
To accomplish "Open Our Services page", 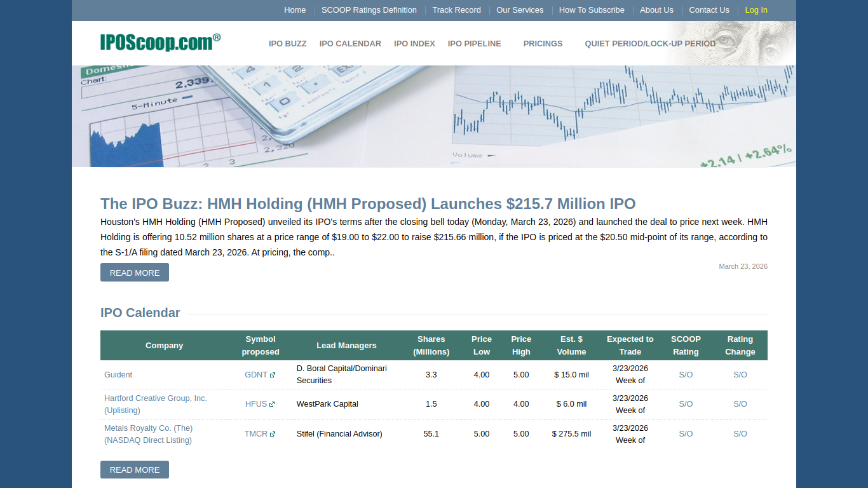I will (x=520, y=10).
